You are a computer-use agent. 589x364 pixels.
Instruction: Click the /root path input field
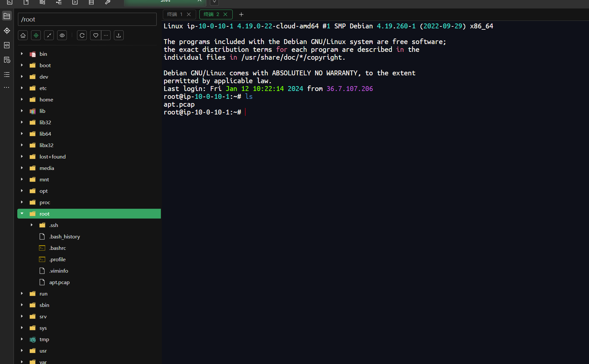point(87,19)
